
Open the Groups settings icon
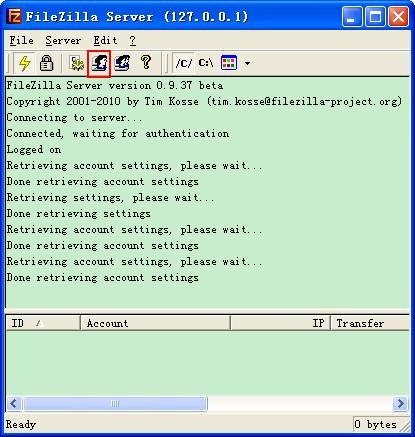(x=122, y=63)
